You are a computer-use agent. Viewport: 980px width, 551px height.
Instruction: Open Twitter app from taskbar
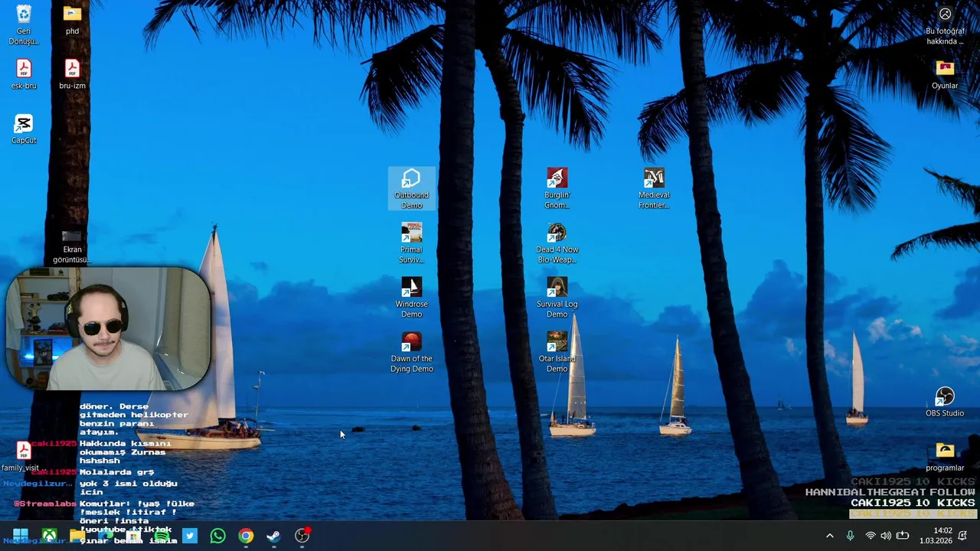click(190, 536)
